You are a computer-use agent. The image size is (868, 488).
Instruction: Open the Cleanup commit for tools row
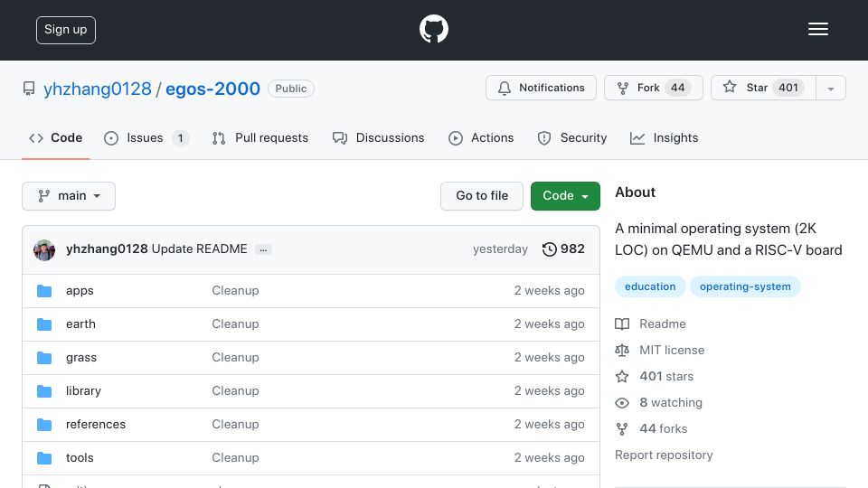tap(235, 457)
